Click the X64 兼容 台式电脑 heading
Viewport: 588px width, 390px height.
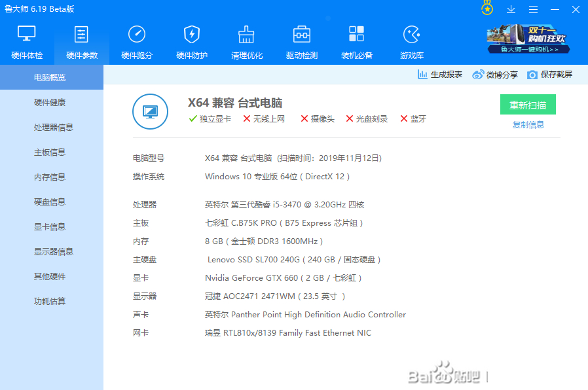tap(235, 103)
